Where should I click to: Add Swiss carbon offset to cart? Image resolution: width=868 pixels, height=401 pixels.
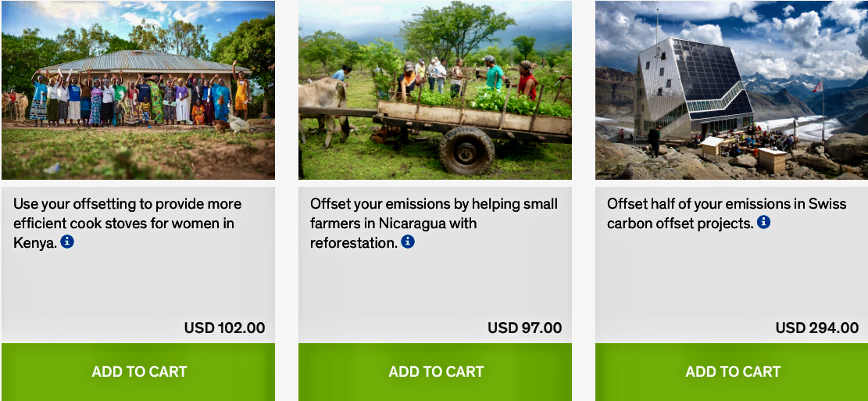732,372
